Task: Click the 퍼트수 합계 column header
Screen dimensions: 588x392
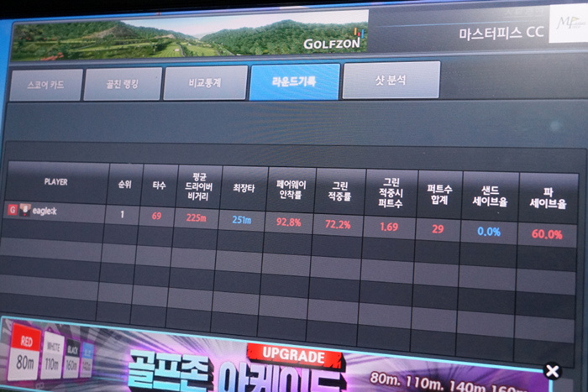Action: click(439, 194)
